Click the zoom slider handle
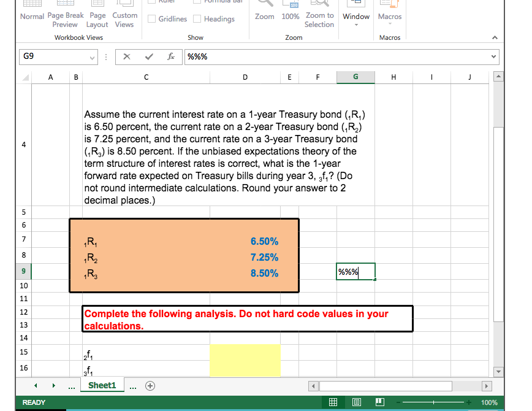The height and width of the screenshot is (411, 532). (x=433, y=402)
